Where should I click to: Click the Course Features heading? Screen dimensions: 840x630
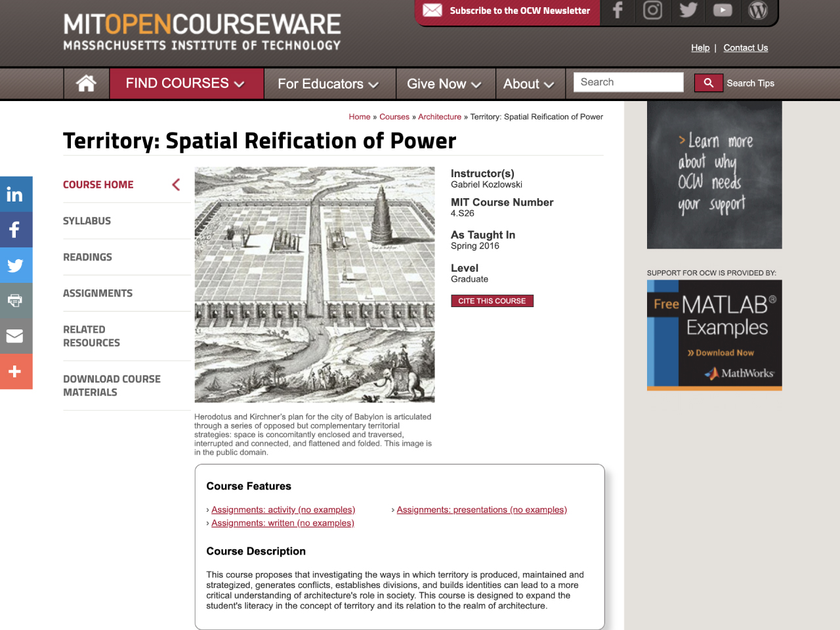[249, 486]
